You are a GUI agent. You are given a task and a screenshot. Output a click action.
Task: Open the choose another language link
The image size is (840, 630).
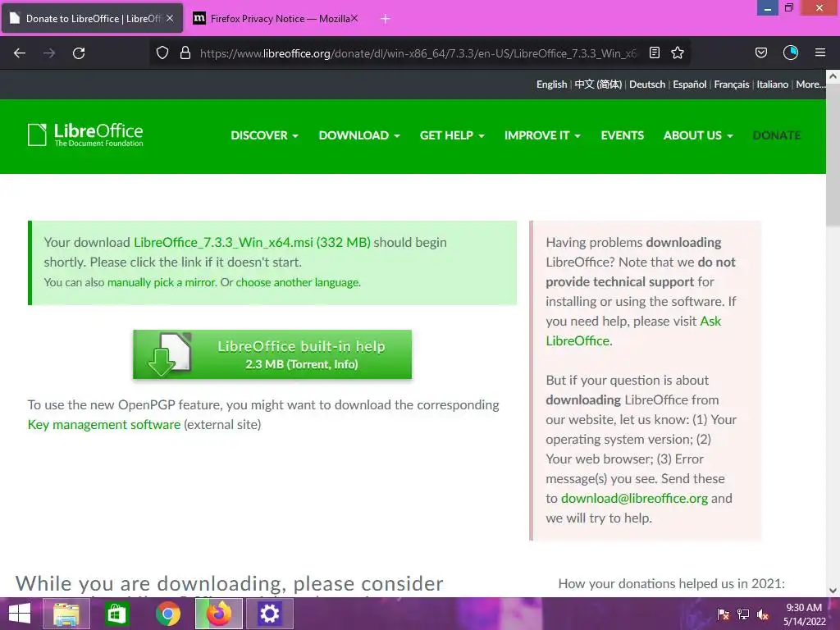[297, 282]
